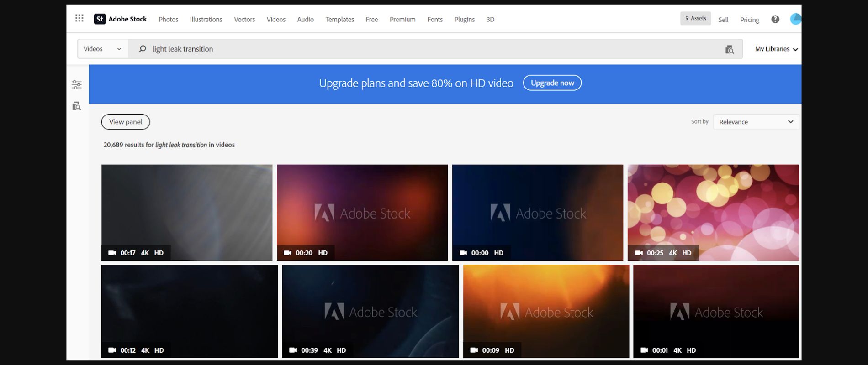This screenshot has width=868, height=365.
Task: Open the apps grid launcher icon
Action: point(79,18)
